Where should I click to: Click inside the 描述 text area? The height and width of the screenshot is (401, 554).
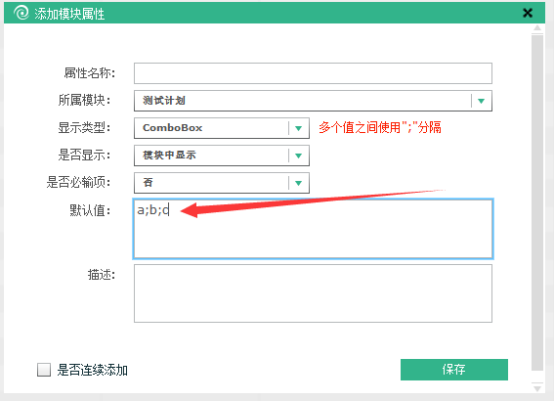click(x=313, y=293)
